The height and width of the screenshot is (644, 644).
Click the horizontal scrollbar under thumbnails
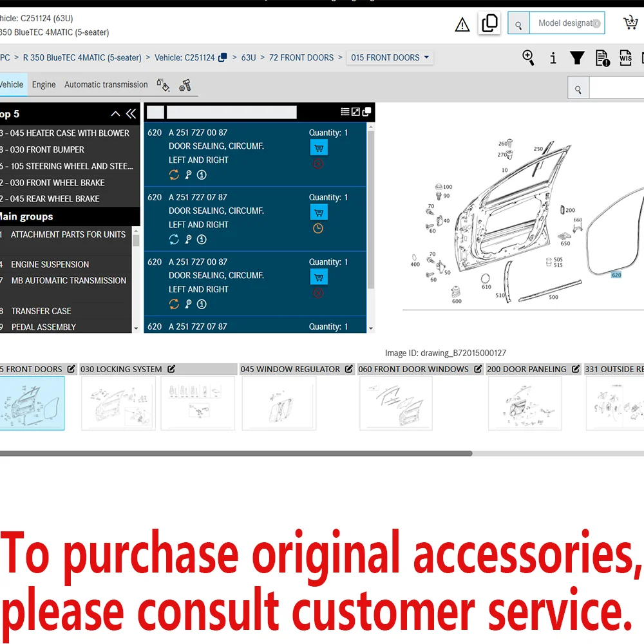(236, 453)
